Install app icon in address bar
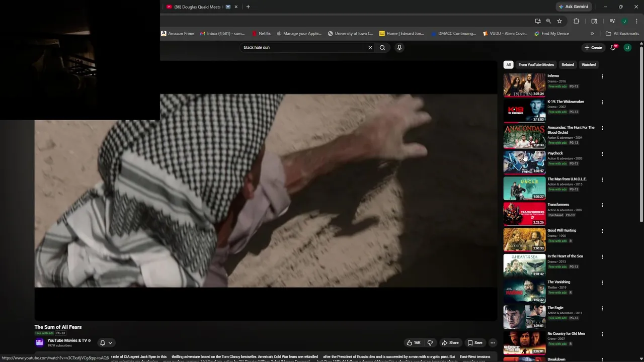This screenshot has width=644, height=362. tap(538, 21)
